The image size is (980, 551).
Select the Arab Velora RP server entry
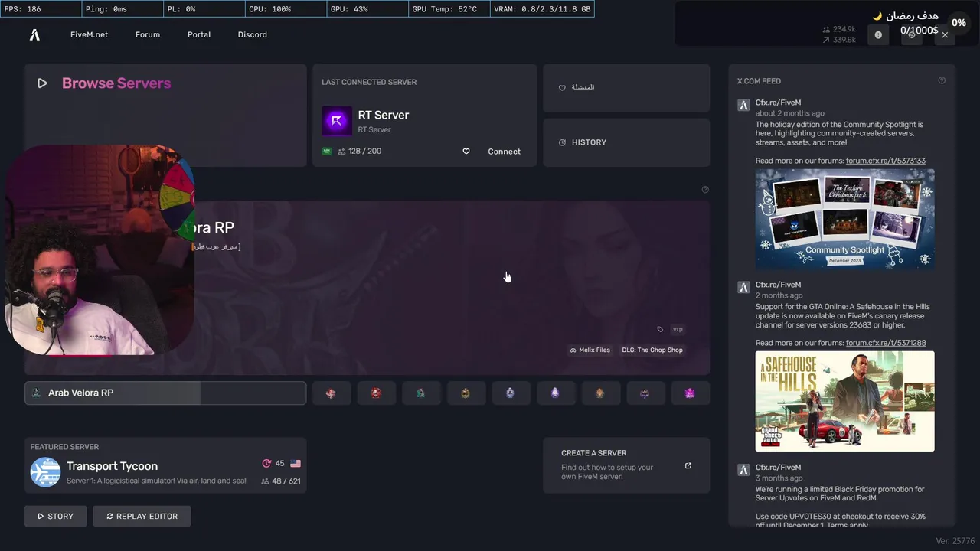click(165, 393)
